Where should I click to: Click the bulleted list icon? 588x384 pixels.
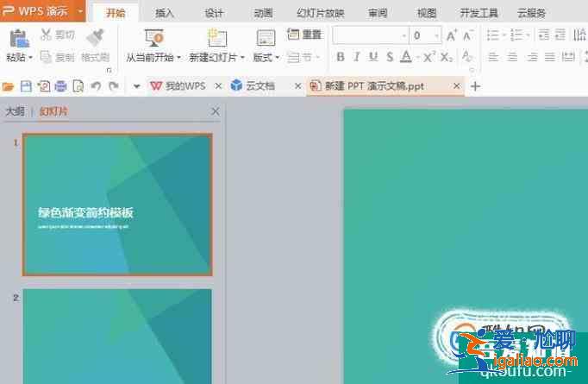pyautogui.click(x=493, y=35)
